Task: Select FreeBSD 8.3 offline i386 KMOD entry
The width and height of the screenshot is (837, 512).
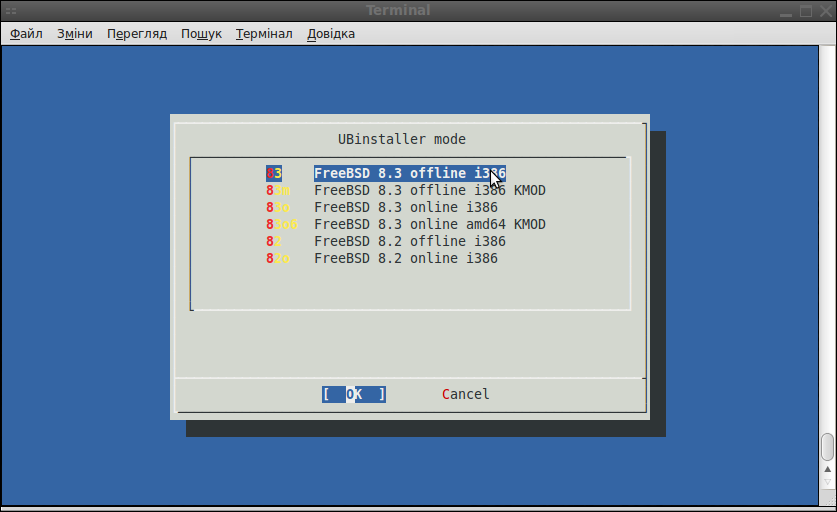Action: (430, 190)
